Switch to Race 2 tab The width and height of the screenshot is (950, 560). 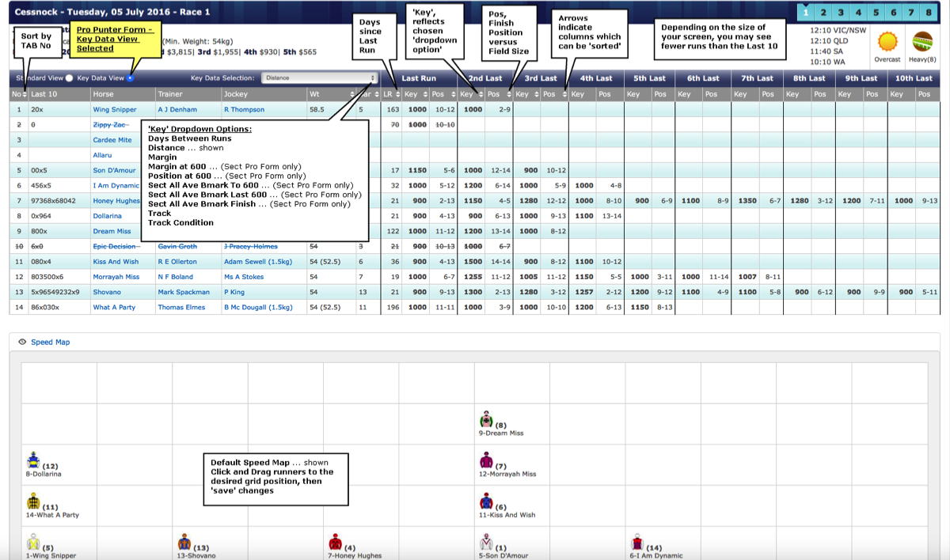click(823, 13)
